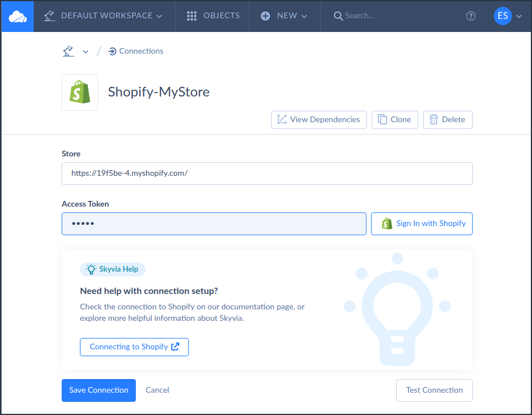Image resolution: width=532 pixels, height=415 pixels.
Task: Click the workspace lamp icon in top bar
Action: (50, 16)
